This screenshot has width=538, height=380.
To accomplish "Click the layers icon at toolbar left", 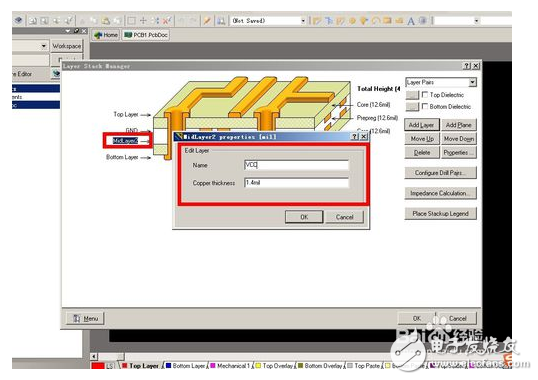I will pos(18,21).
